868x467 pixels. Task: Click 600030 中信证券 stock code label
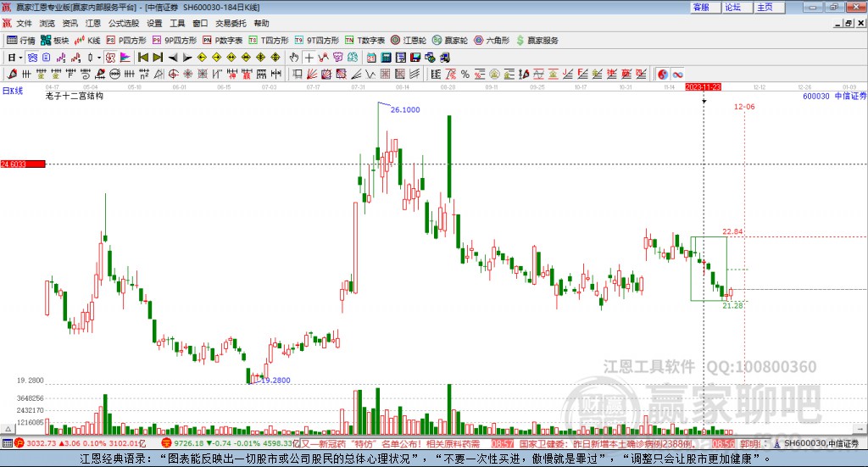coord(835,96)
